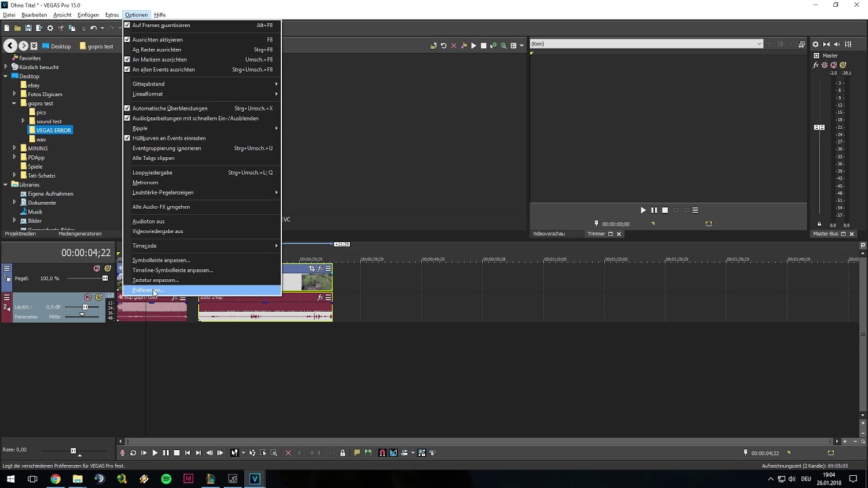Click the cut scissors icon
This screenshot has width=868, height=488.
click(61, 28)
